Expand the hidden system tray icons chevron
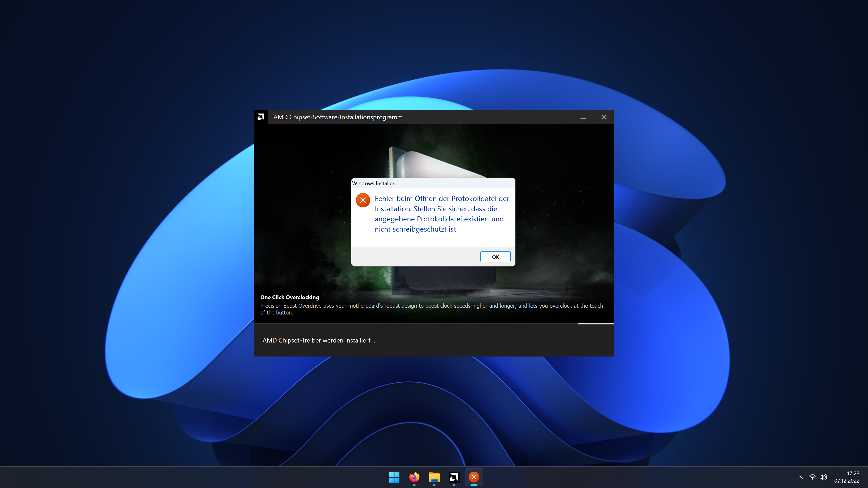The width and height of the screenshot is (868, 488). click(x=800, y=477)
